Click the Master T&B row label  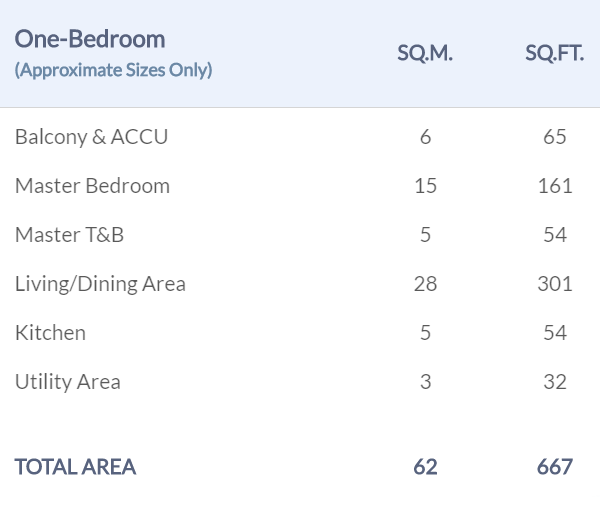[69, 235]
